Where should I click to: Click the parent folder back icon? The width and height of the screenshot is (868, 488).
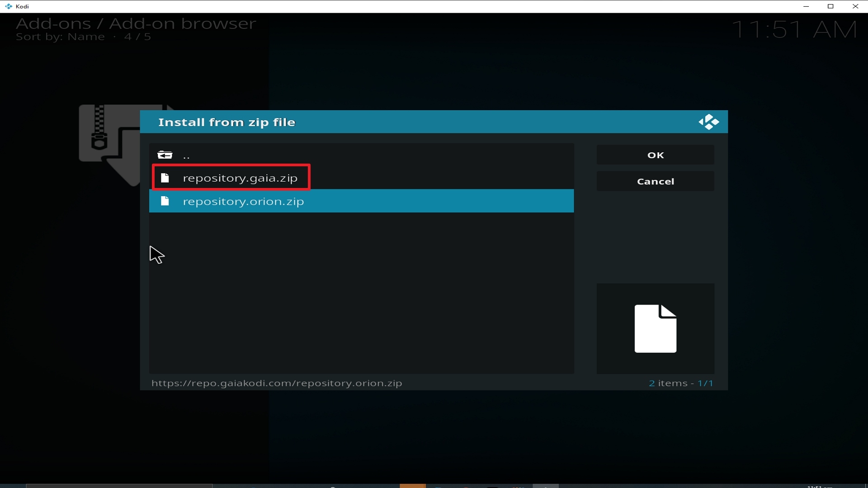point(165,155)
